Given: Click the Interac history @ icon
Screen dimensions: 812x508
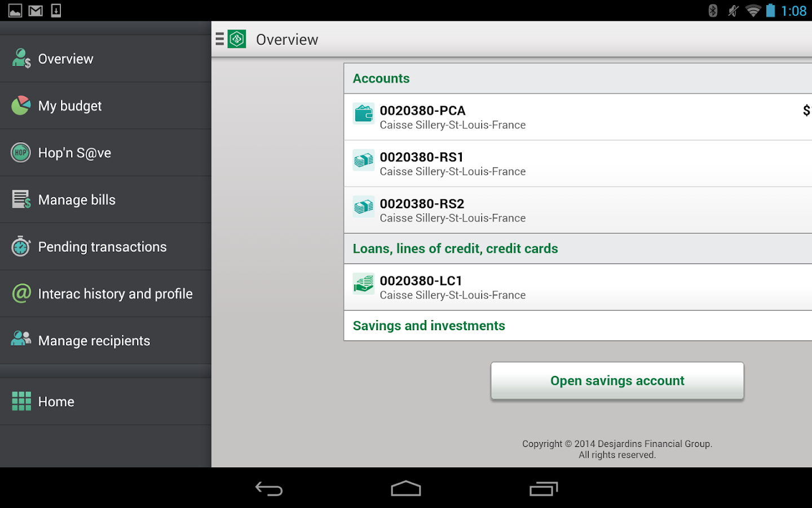Looking at the screenshot, I should pos(20,293).
